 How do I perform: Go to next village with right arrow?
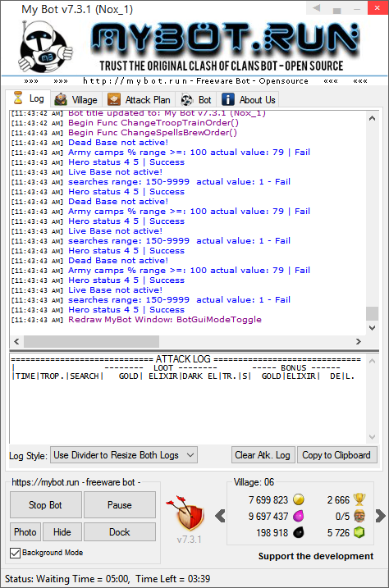(x=380, y=516)
